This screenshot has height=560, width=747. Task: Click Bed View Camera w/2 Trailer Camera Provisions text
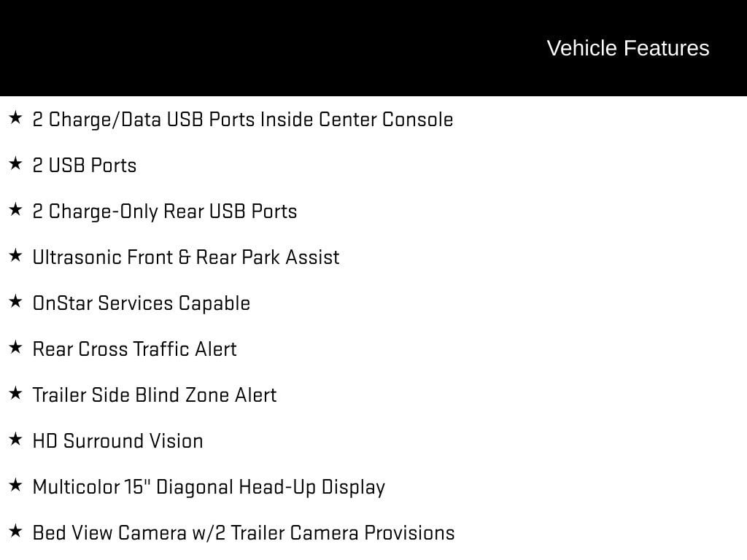[x=244, y=533]
